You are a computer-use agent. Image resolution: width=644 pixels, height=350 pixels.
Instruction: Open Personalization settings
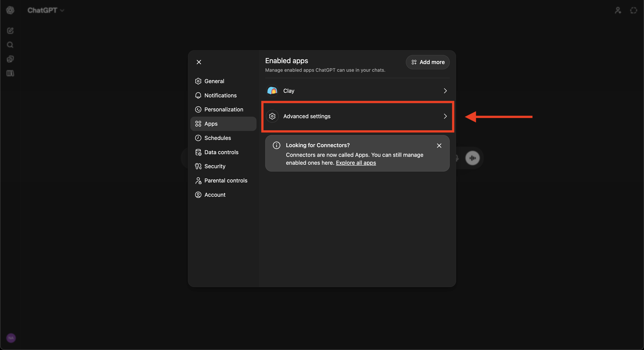[223, 109]
